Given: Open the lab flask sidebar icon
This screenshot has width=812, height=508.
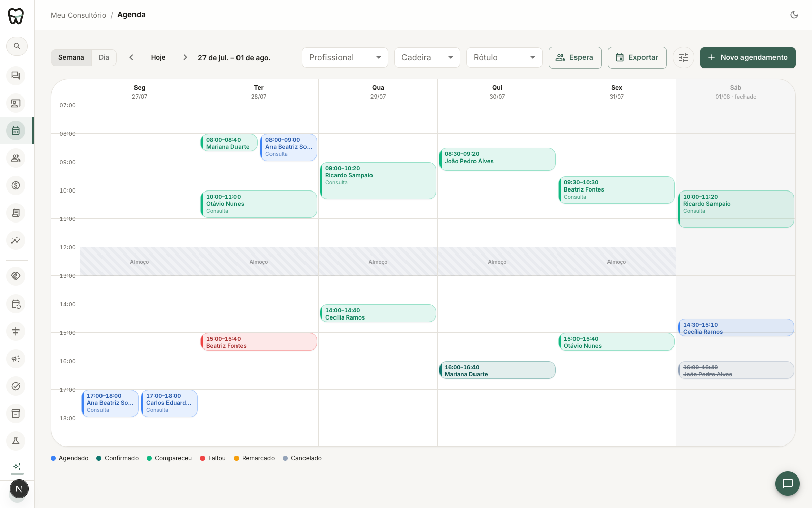Looking at the screenshot, I should pos(16,441).
